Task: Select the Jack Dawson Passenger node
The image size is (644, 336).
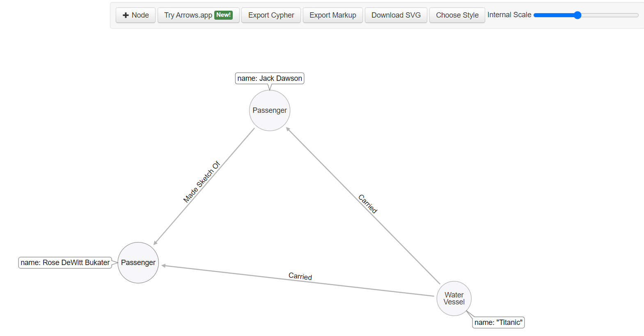Action: pyautogui.click(x=270, y=111)
